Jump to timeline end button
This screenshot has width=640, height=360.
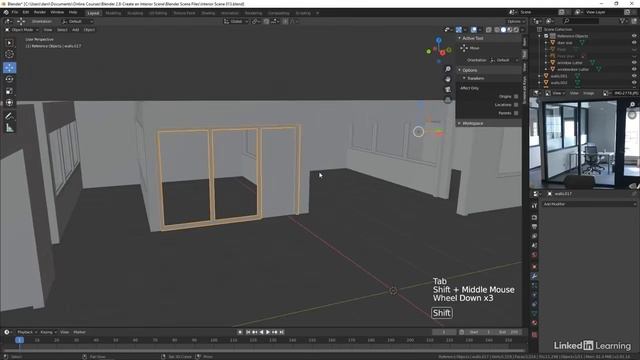pos(281,332)
